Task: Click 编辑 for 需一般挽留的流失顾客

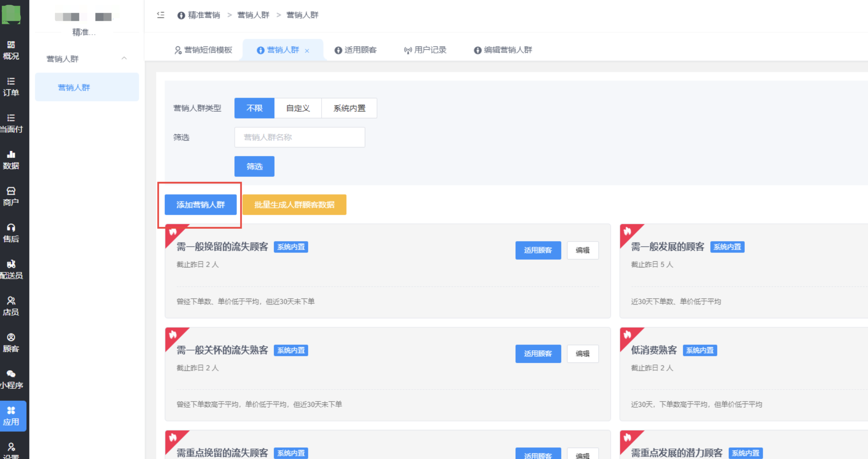Action: coord(583,250)
